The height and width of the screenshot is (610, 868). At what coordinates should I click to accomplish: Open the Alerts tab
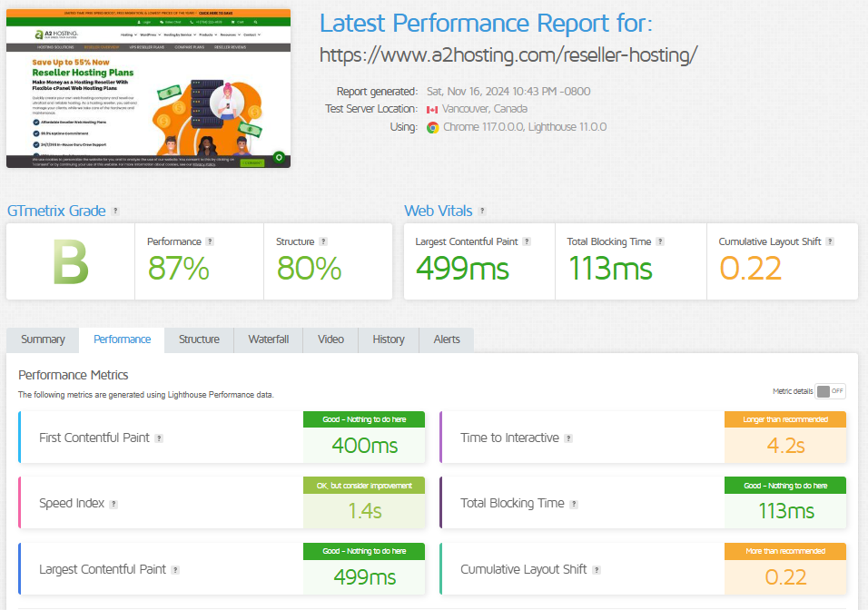[x=447, y=339]
